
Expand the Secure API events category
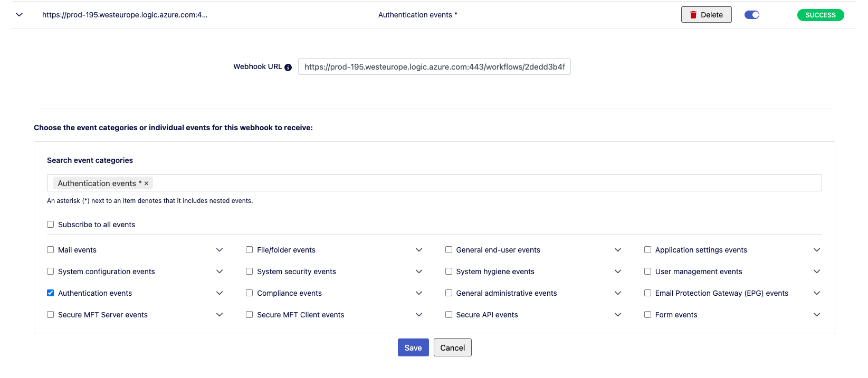coord(618,315)
